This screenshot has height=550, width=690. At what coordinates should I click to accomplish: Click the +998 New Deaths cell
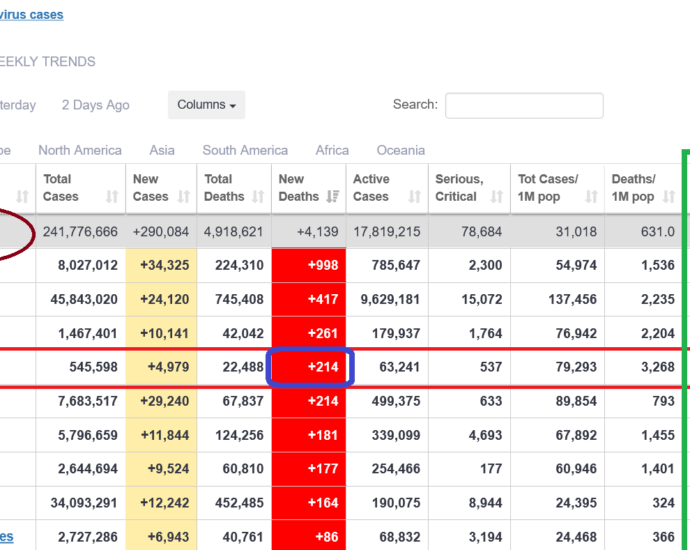point(309,265)
